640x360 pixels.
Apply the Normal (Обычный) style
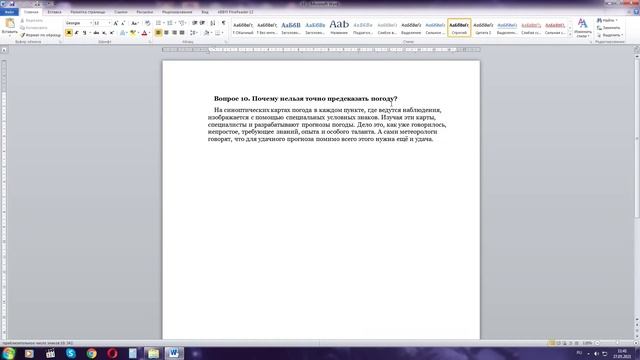[243, 28]
